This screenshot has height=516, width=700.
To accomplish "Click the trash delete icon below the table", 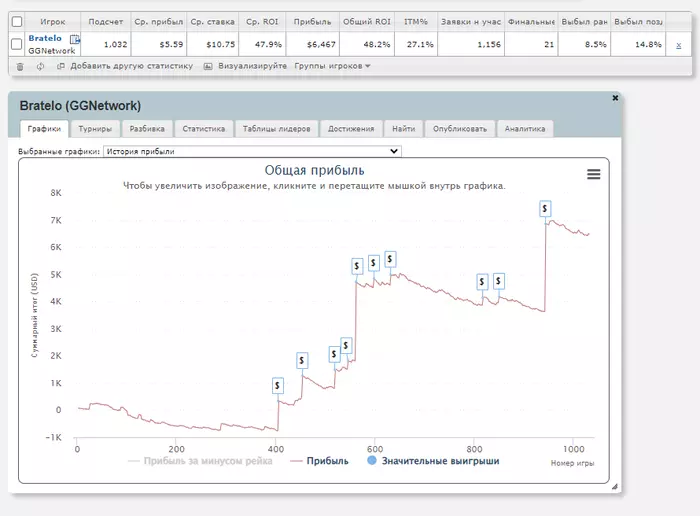I will (x=20, y=67).
